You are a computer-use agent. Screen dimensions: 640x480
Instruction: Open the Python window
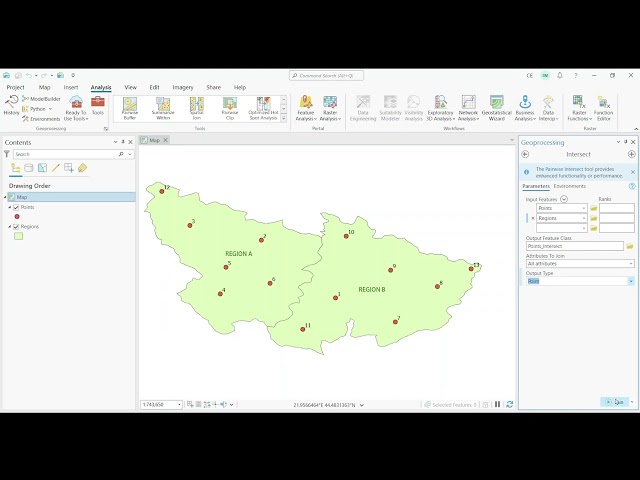(37, 109)
